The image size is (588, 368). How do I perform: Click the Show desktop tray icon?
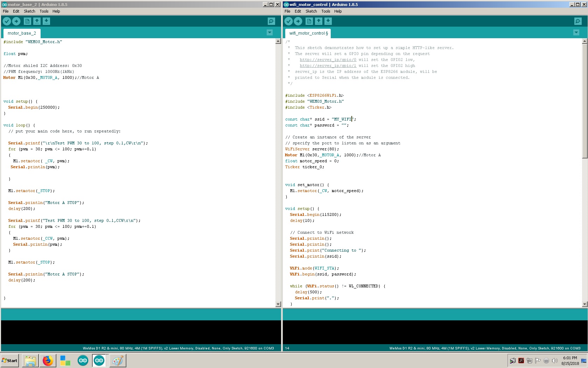(x=584, y=361)
